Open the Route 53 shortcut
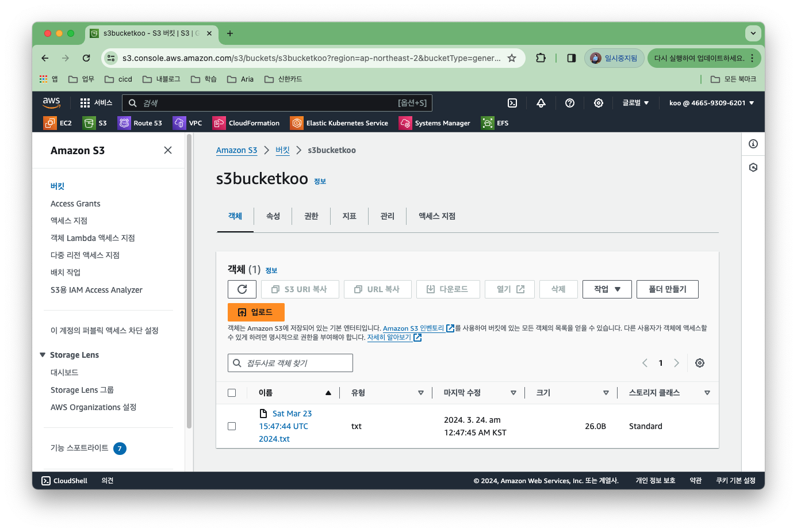 (140, 123)
